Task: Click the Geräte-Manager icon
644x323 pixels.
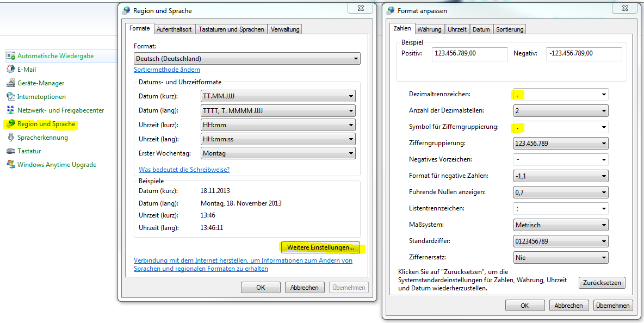Action: click(11, 83)
